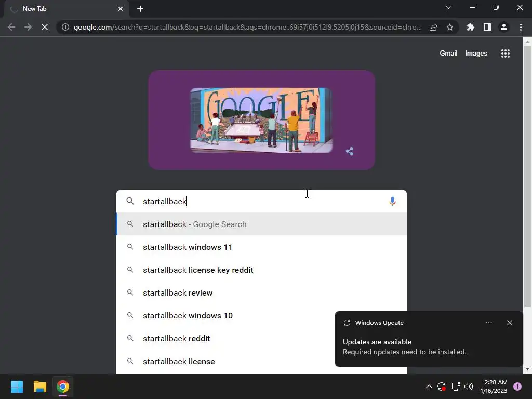This screenshot has height=399, width=532.
Task: Open a new tab with plus
Action: [x=140, y=9]
